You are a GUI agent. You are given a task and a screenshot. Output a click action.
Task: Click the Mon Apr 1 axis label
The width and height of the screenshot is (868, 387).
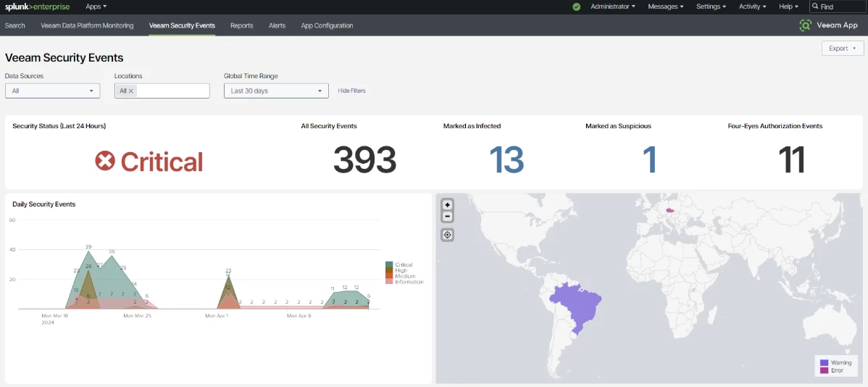(x=217, y=315)
